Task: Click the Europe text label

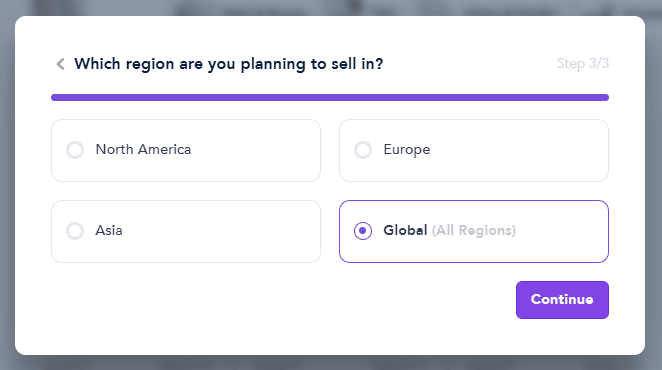Action: pyautogui.click(x=407, y=150)
